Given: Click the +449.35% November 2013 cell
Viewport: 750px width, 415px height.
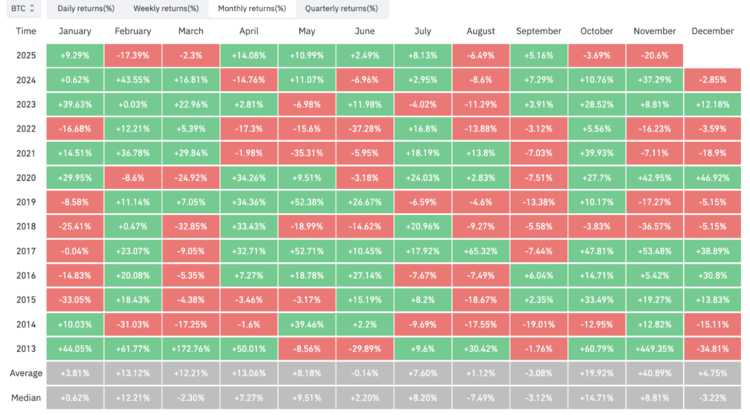Looking at the screenshot, I should pyautogui.click(x=654, y=349).
